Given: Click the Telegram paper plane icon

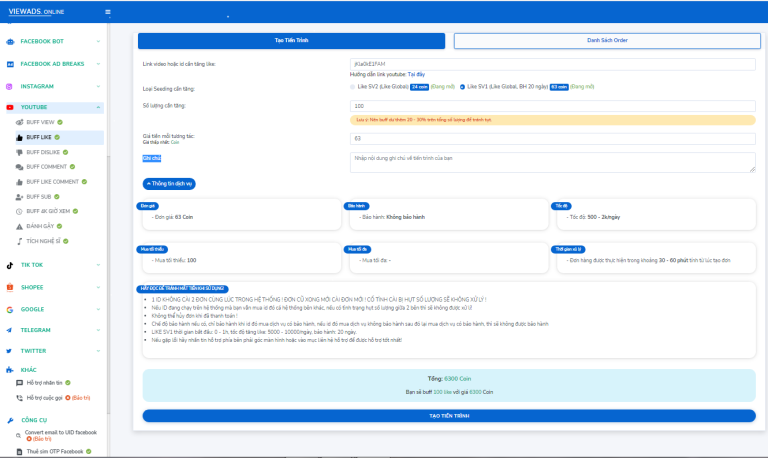Looking at the screenshot, I should click(x=9, y=330).
